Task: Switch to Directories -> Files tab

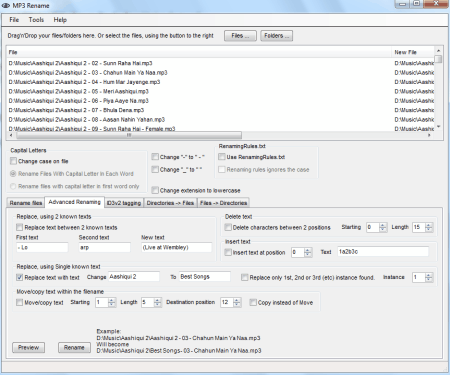Action: 170,203
